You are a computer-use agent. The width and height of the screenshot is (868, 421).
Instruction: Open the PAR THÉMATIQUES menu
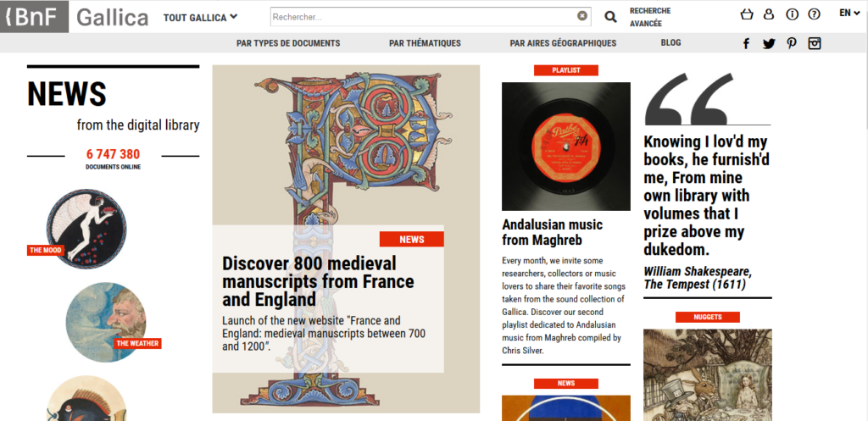point(425,43)
